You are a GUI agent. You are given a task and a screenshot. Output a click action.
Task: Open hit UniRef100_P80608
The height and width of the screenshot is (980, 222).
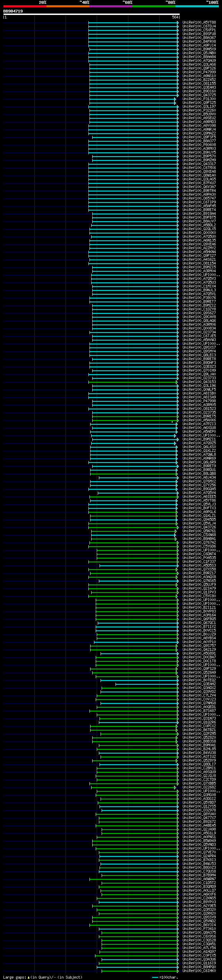coord(199,145)
